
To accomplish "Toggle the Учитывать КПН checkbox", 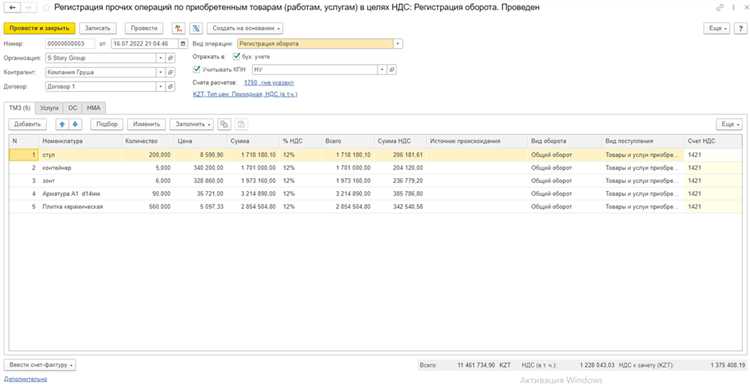I will point(197,69).
